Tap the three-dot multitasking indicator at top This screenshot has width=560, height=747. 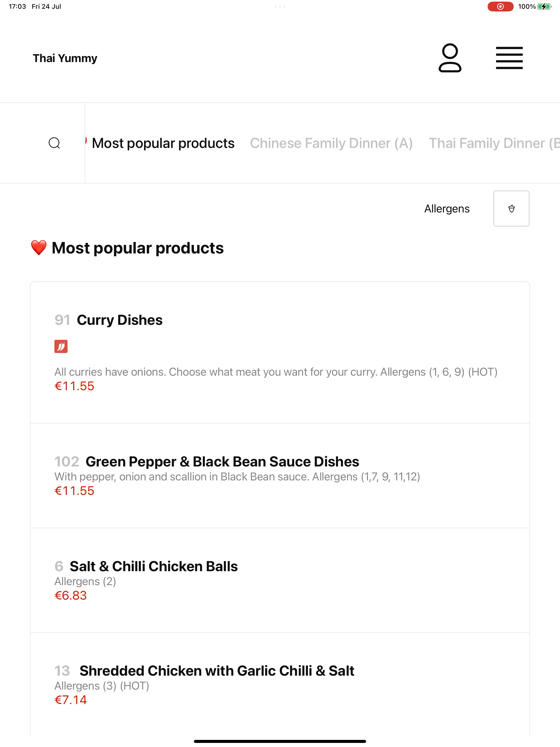(x=280, y=6)
